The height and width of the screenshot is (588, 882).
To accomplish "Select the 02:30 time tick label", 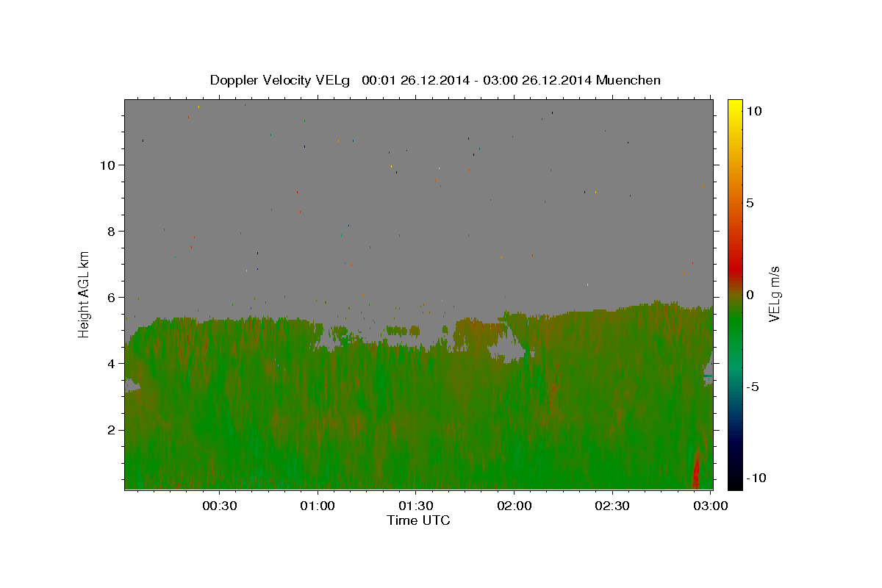I will [x=612, y=506].
